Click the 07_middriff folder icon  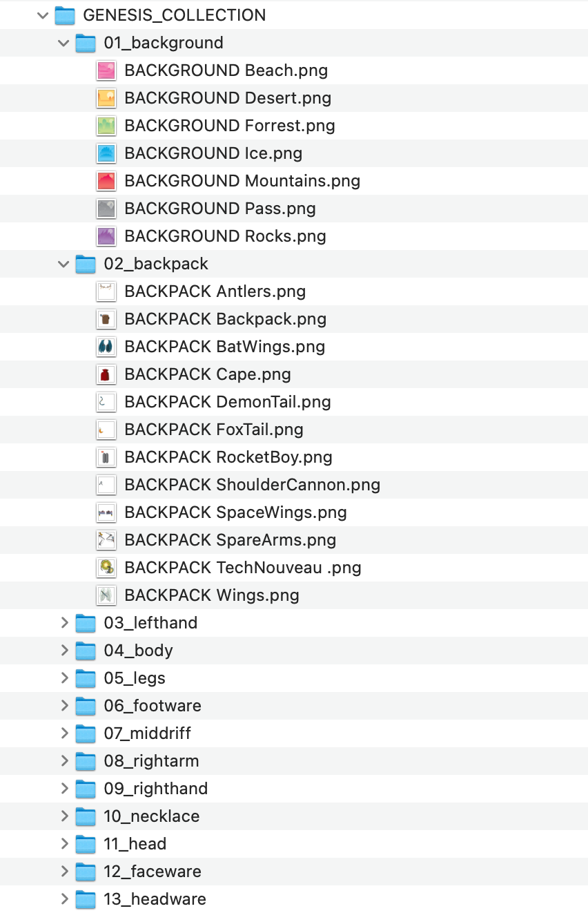pos(85,733)
